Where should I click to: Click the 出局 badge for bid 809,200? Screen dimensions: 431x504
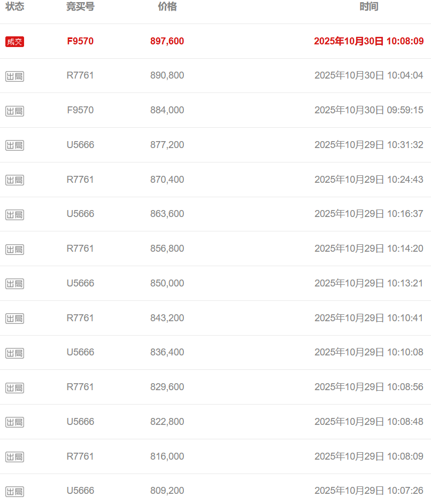point(14,492)
